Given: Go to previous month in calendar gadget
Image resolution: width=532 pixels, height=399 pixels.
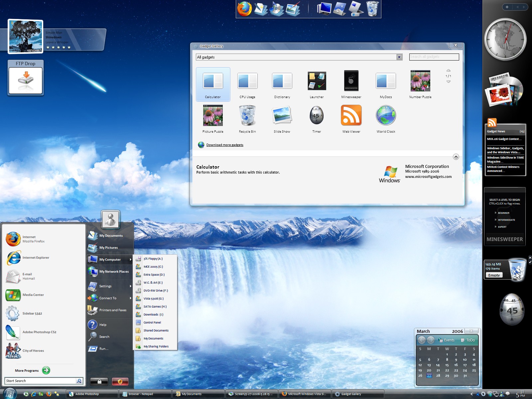Looking at the screenshot, I should (422, 340).
